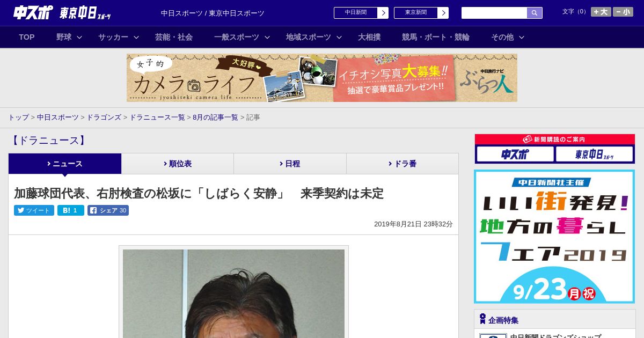The width and height of the screenshot is (644, 338).
Task: Click the article date 2019年8月21日 23時32分
Action: pyautogui.click(x=413, y=224)
